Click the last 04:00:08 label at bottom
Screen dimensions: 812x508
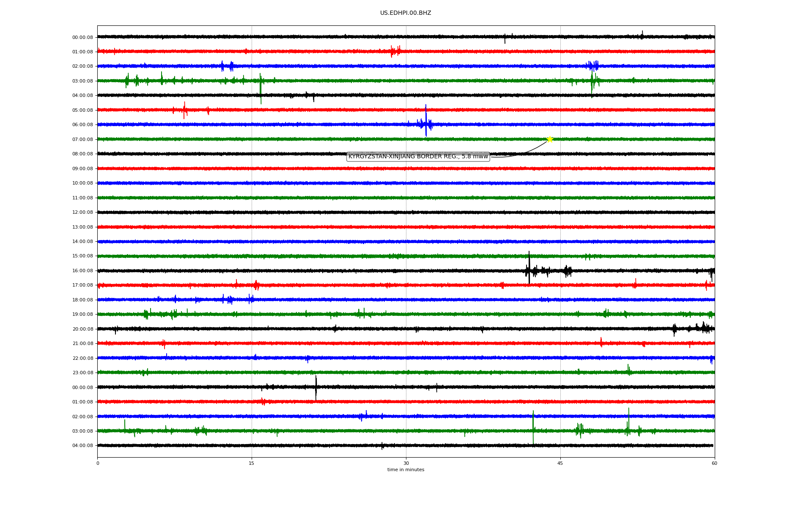click(x=82, y=446)
